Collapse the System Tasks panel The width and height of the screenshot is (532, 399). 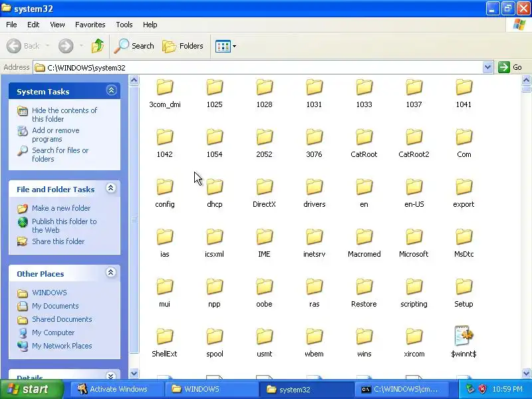pos(111,90)
